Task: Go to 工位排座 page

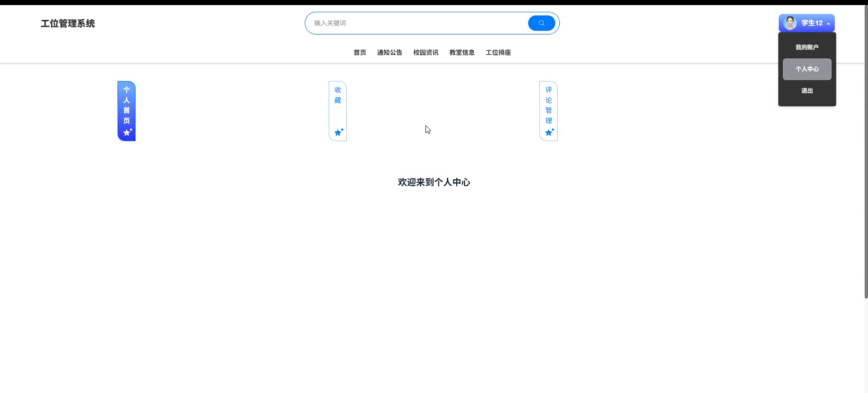Action: click(498, 53)
